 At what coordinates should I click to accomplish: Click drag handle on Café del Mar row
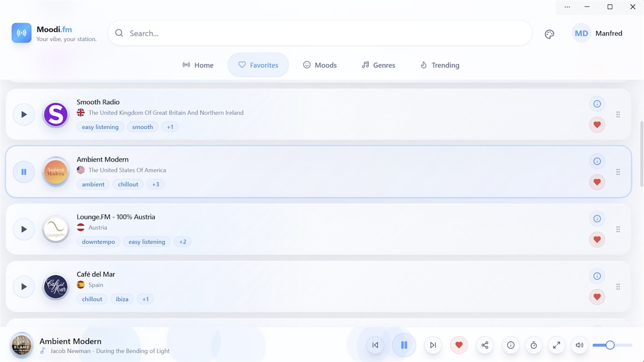click(618, 287)
